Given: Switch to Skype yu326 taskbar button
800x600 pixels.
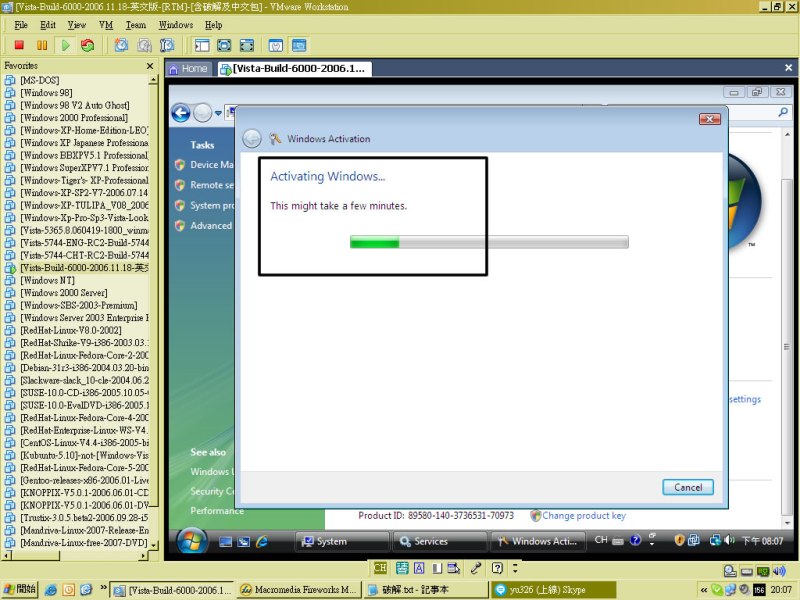Looking at the screenshot, I should [x=553, y=590].
